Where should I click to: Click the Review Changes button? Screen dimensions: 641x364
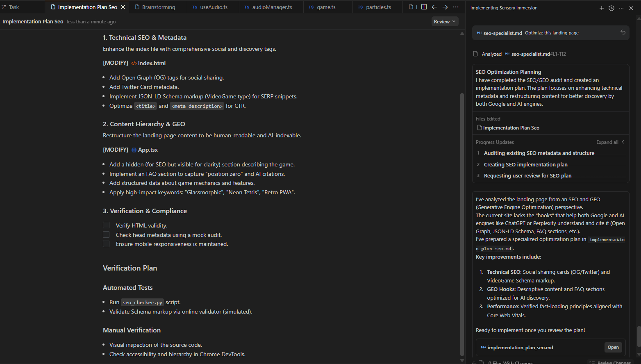(614, 362)
